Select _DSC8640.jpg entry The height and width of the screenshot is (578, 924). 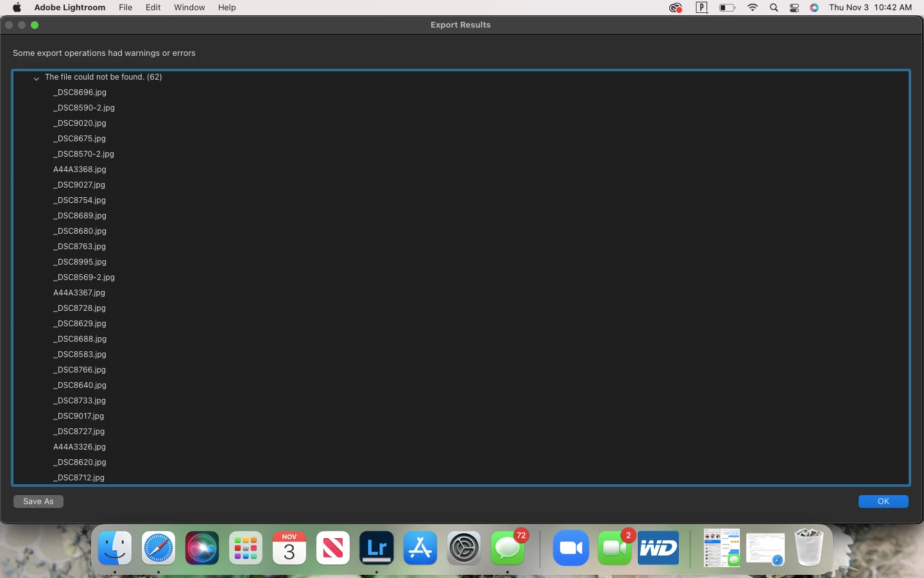click(x=80, y=385)
